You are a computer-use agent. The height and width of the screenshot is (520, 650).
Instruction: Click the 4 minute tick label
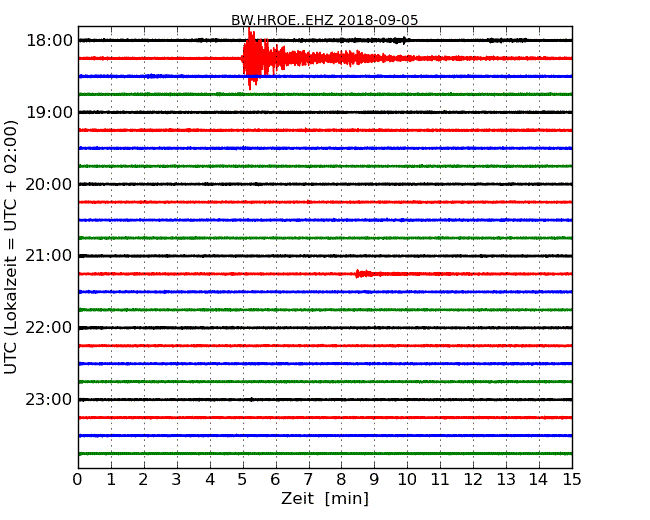click(210, 480)
